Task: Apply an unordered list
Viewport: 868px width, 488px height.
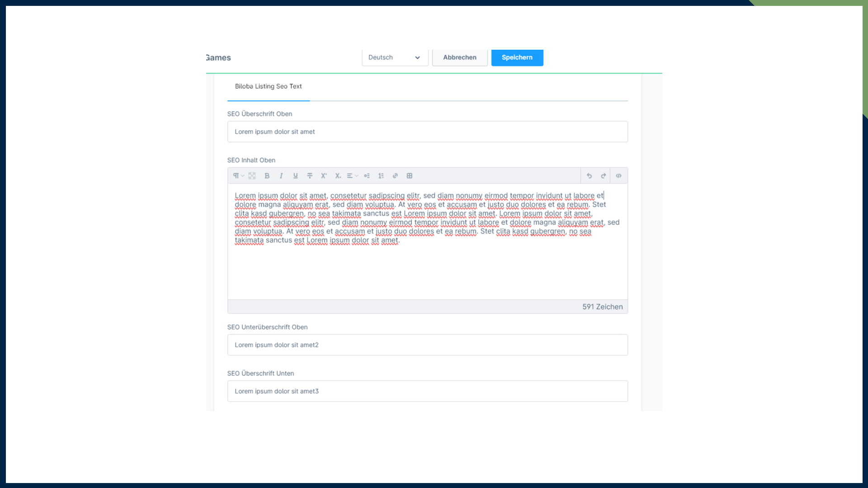Action: click(x=367, y=176)
